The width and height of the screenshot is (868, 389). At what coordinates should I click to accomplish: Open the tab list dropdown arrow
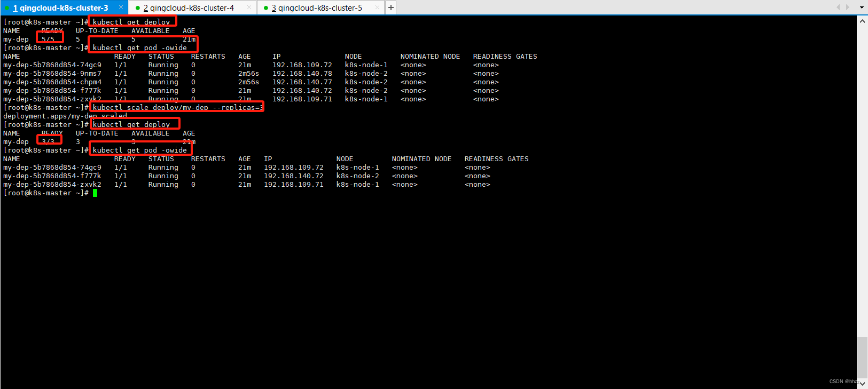[862, 7]
